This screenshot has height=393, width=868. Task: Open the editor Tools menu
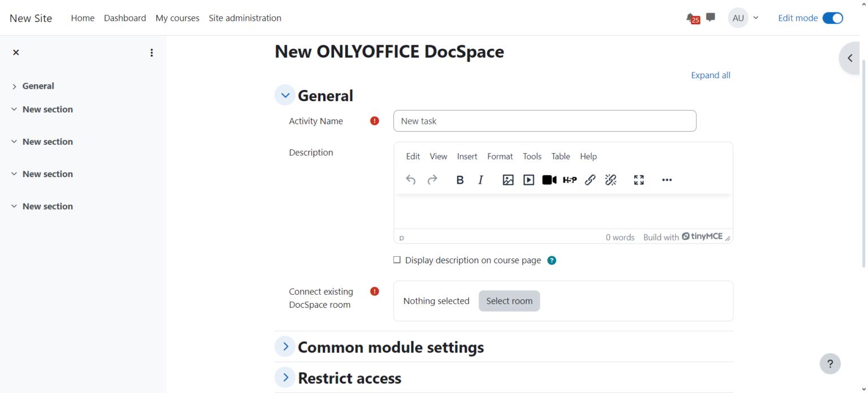[532, 157]
